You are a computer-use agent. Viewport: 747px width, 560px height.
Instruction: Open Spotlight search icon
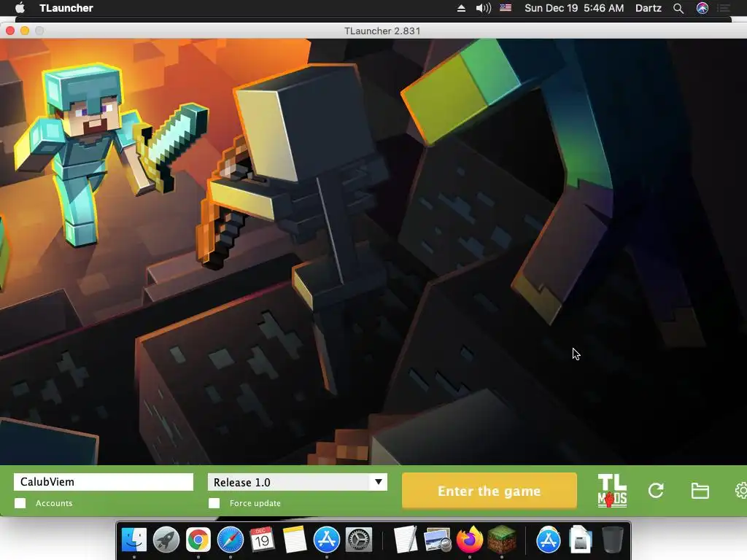point(678,8)
